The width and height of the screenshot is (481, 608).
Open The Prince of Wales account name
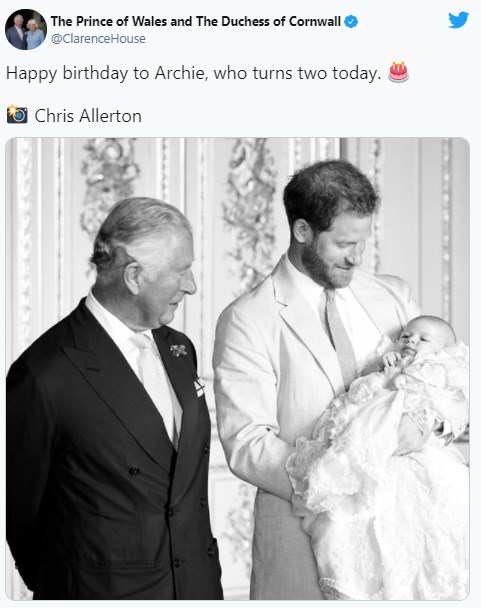tap(195, 21)
